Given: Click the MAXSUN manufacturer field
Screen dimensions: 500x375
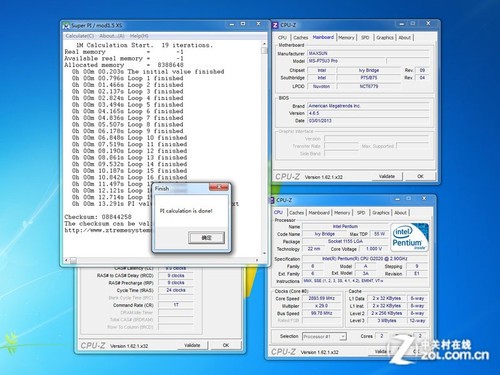Looking at the screenshot, I should click(368, 53).
